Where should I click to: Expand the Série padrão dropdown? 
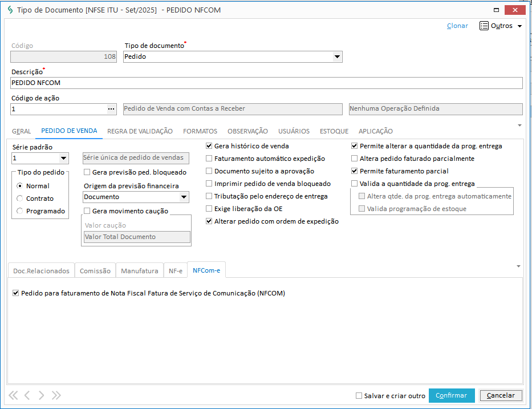tap(64, 159)
